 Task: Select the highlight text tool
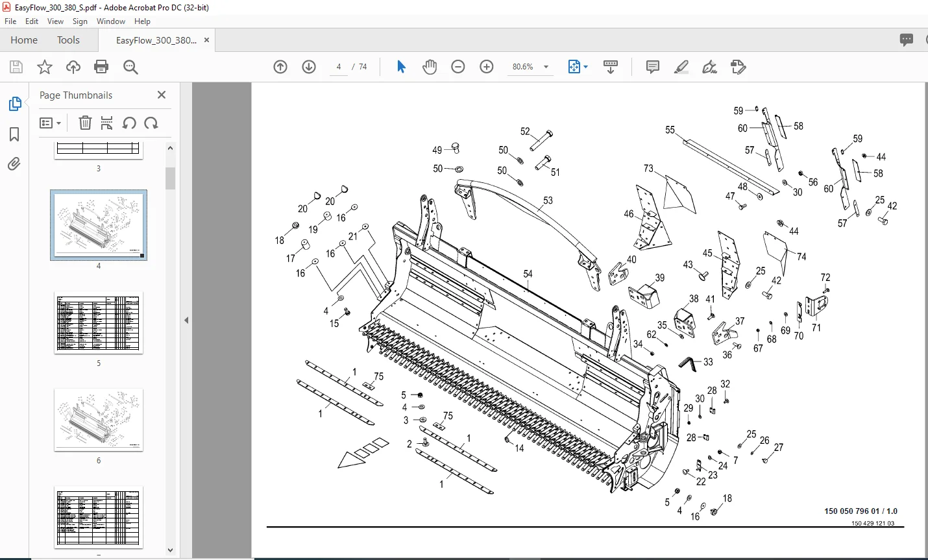pyautogui.click(x=681, y=67)
